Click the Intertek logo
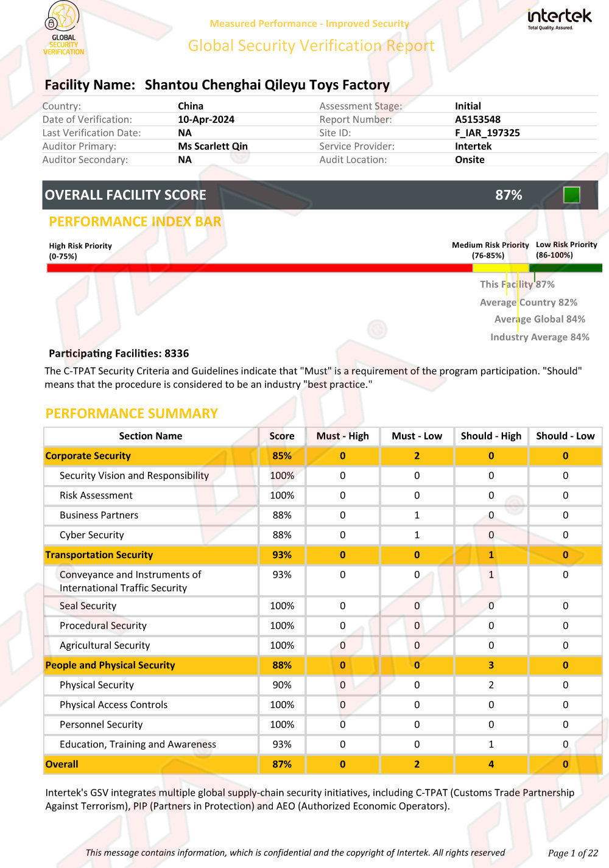Screen dimensions: 609x868 [559, 19]
